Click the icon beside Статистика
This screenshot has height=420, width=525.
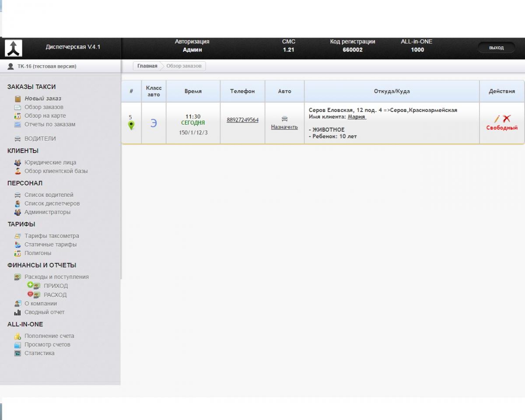[x=18, y=353]
